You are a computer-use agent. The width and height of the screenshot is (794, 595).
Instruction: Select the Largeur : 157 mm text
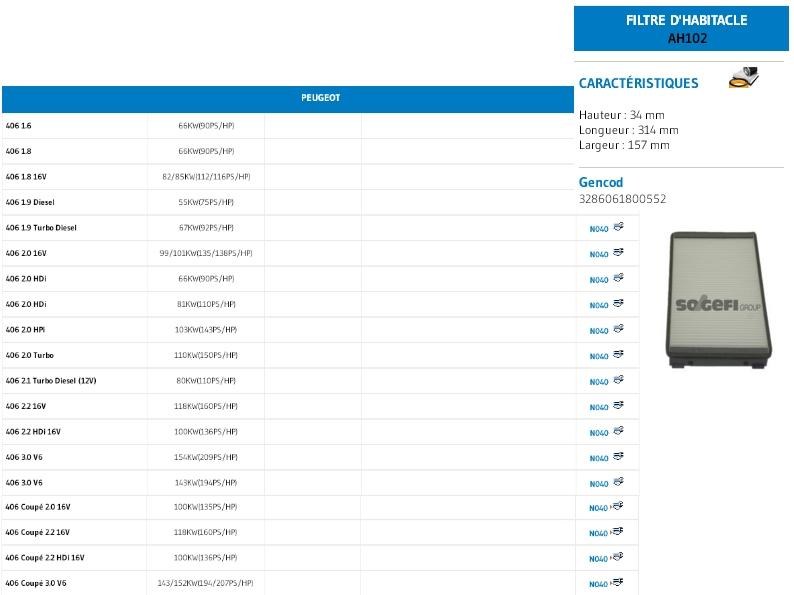[x=624, y=145]
